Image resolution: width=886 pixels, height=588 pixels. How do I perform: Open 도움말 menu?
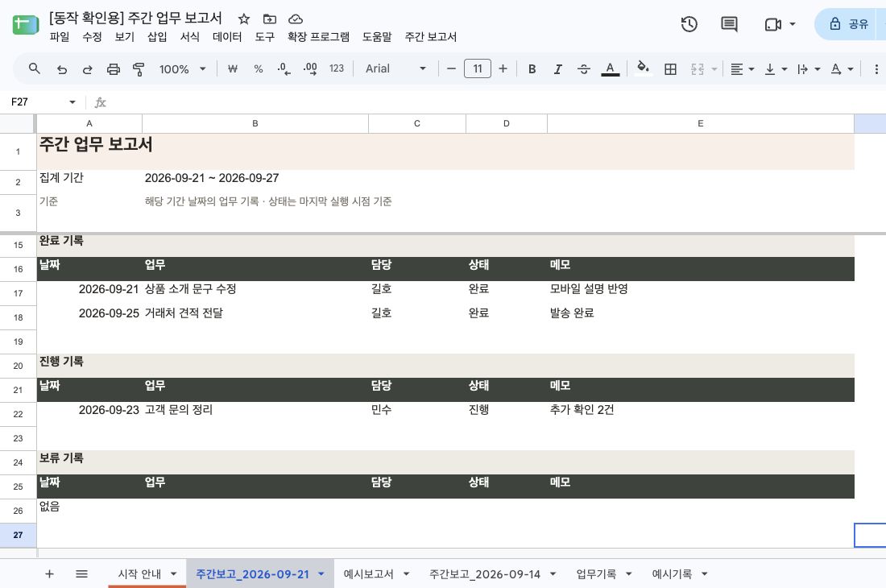pos(377,37)
